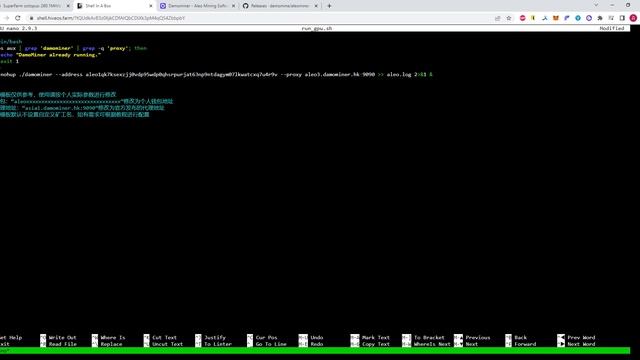The image size is (640, 360).
Task: Click the 'damominer' grep pattern text
Action: point(56,48)
